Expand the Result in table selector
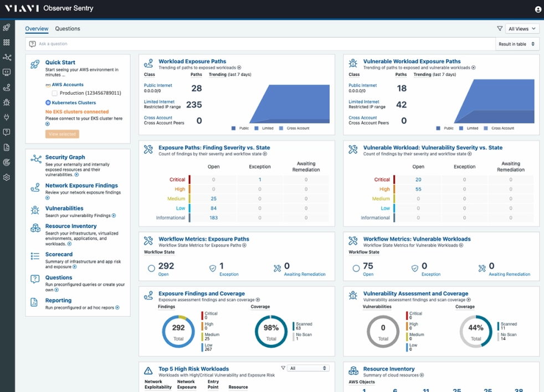This screenshot has width=544, height=392. pos(516,44)
